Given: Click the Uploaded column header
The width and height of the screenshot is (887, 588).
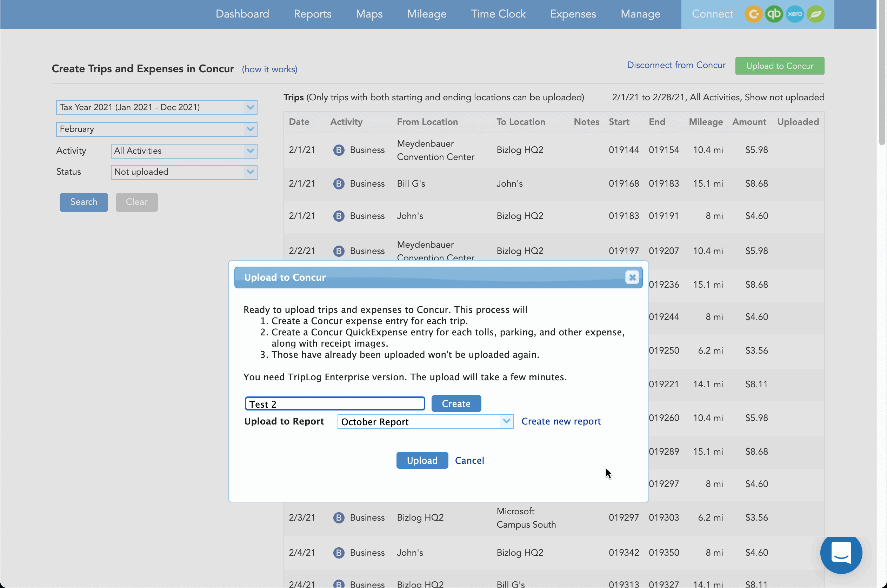Looking at the screenshot, I should [798, 122].
